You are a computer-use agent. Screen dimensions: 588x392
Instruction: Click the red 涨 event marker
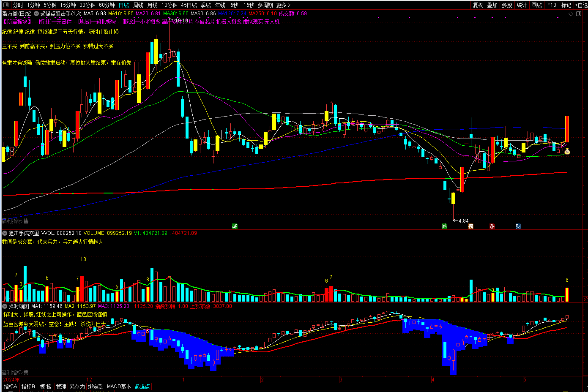pyautogui.click(x=492, y=226)
